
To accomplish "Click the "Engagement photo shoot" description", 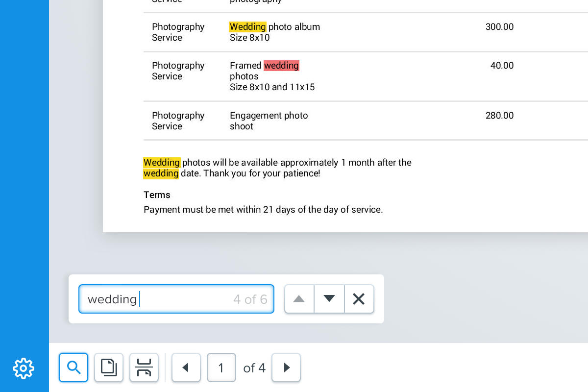I will pyautogui.click(x=269, y=121).
